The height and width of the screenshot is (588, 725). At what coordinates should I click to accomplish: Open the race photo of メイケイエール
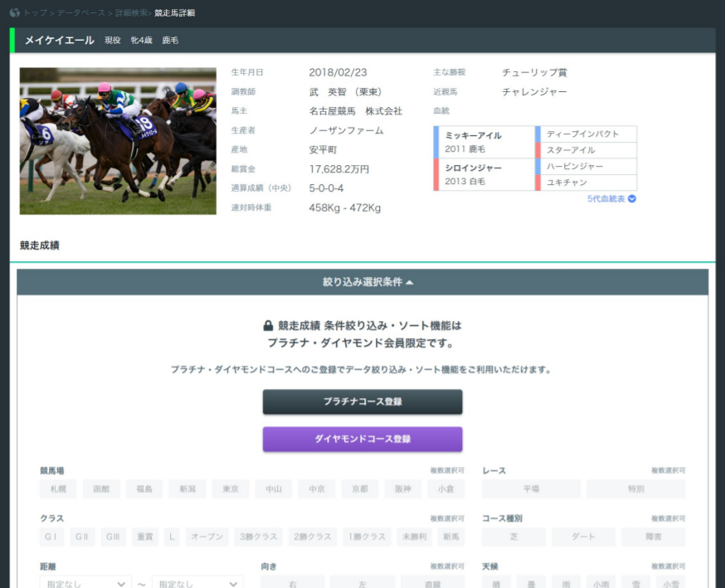tap(118, 141)
